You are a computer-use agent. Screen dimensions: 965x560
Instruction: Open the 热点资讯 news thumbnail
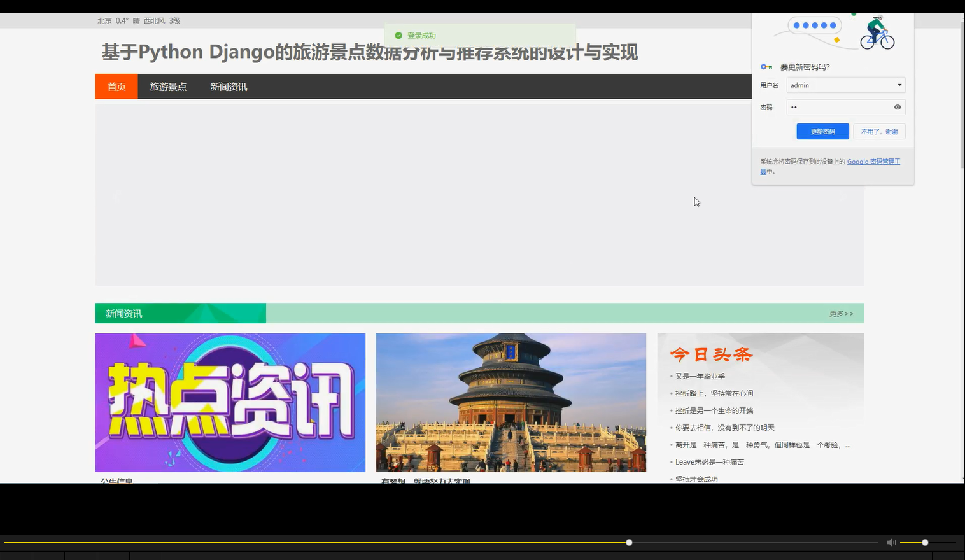point(230,402)
